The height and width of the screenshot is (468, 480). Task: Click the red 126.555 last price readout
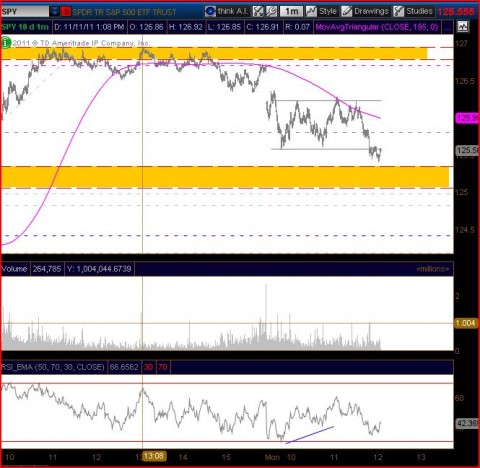tap(456, 12)
